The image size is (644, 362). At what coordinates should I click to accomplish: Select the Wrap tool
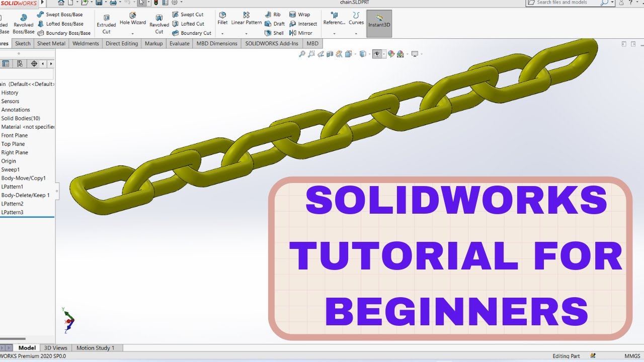coord(299,15)
